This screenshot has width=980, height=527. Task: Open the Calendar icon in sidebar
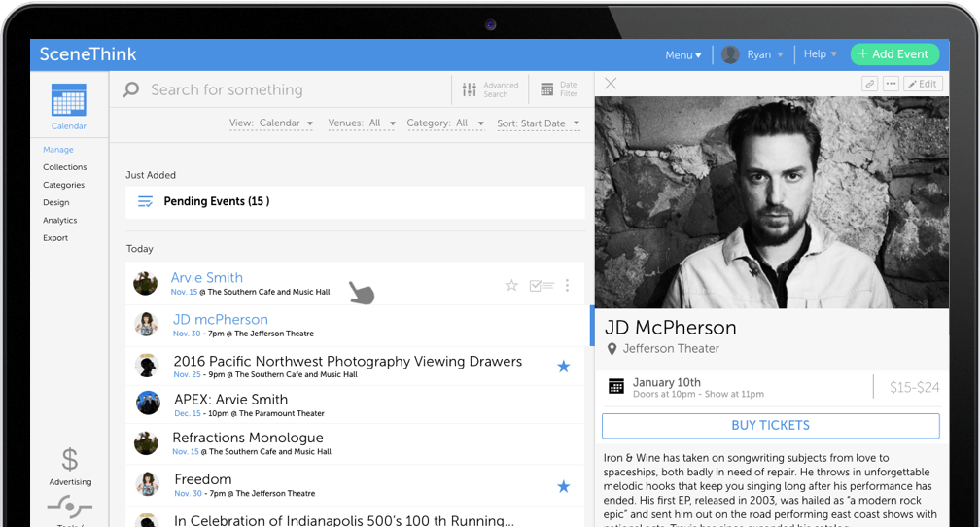point(68,101)
